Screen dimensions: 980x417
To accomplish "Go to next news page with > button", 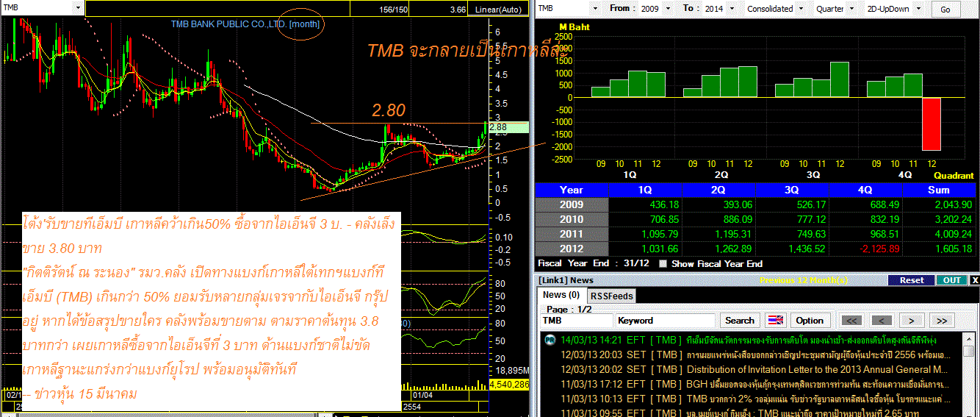I will coord(912,321).
